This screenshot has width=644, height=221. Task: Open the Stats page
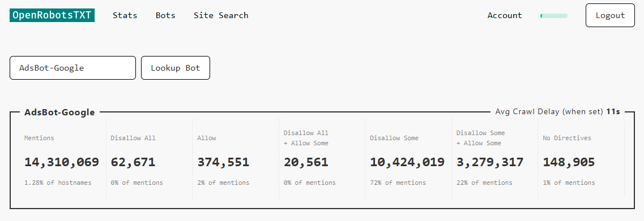(x=125, y=16)
